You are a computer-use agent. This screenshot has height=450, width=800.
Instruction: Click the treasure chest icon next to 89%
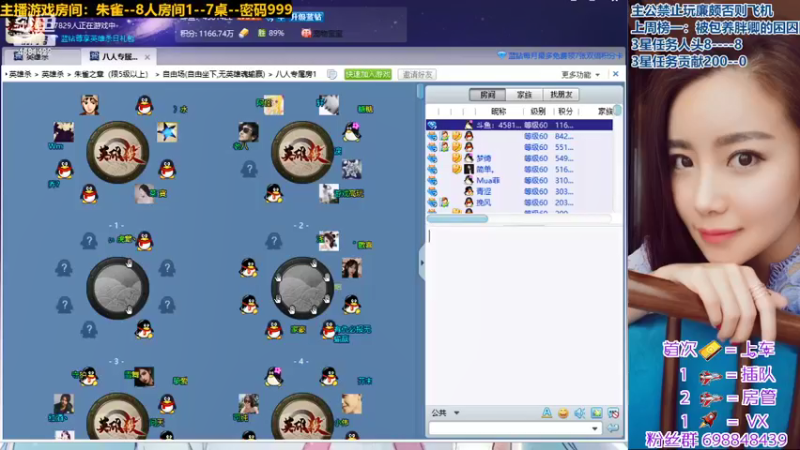pos(306,33)
